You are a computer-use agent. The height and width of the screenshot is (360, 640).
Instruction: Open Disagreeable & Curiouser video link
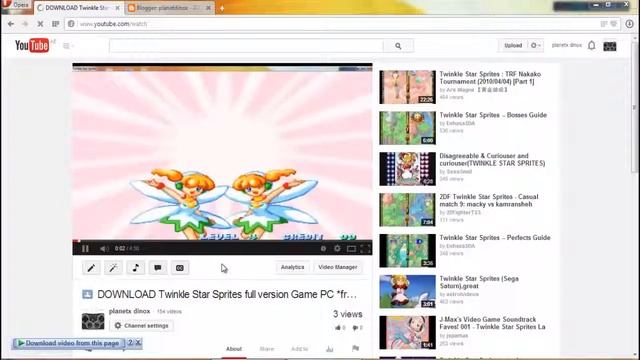492,160
